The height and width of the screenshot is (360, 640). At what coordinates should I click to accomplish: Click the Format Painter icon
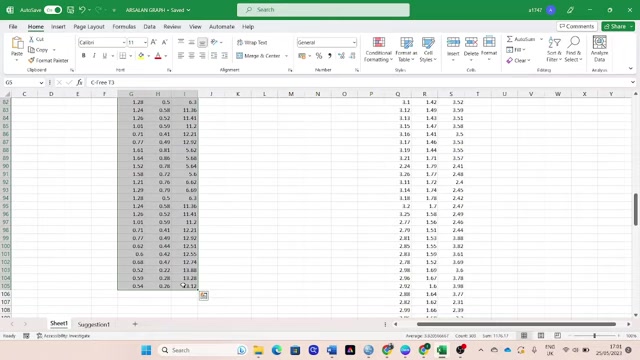tap(31, 60)
